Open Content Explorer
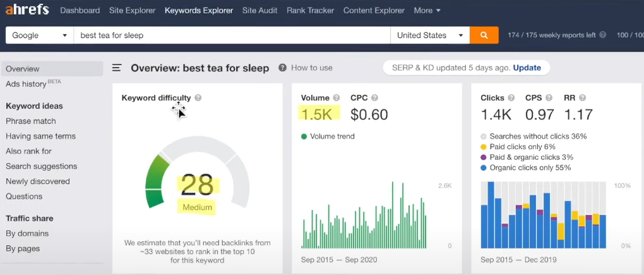Screen dimensions: 644x275 click(374, 11)
